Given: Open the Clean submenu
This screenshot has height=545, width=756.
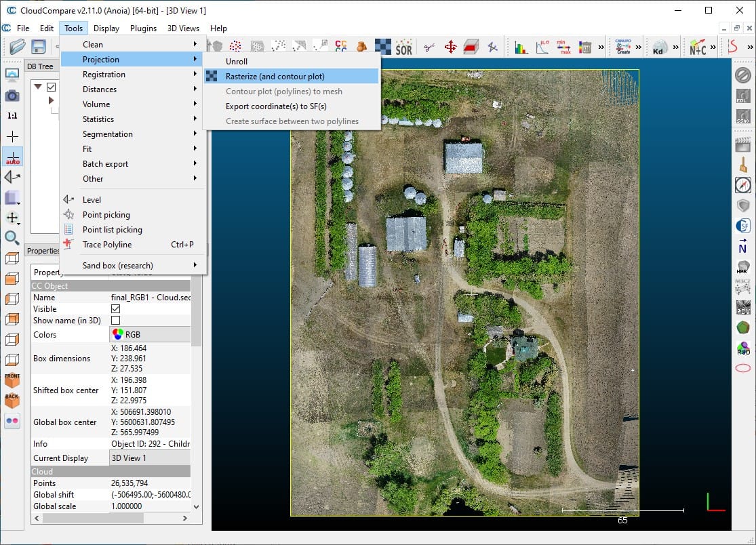Looking at the screenshot, I should pyautogui.click(x=134, y=44).
